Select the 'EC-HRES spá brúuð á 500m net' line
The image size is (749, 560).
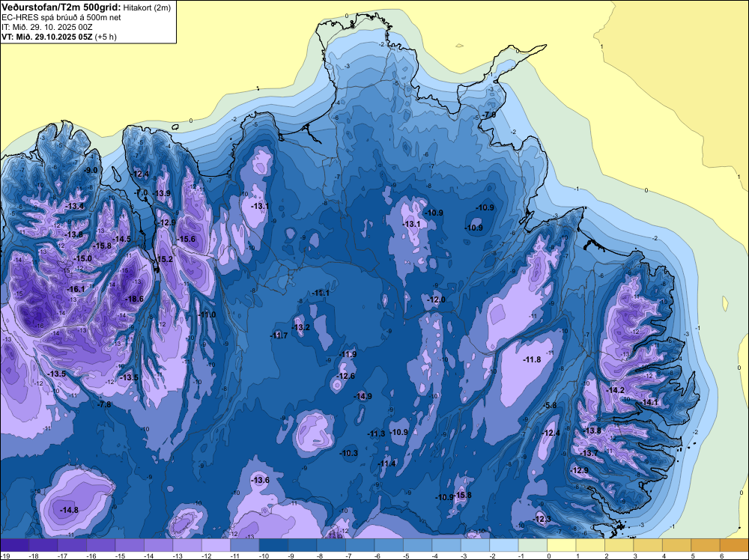coord(61,18)
